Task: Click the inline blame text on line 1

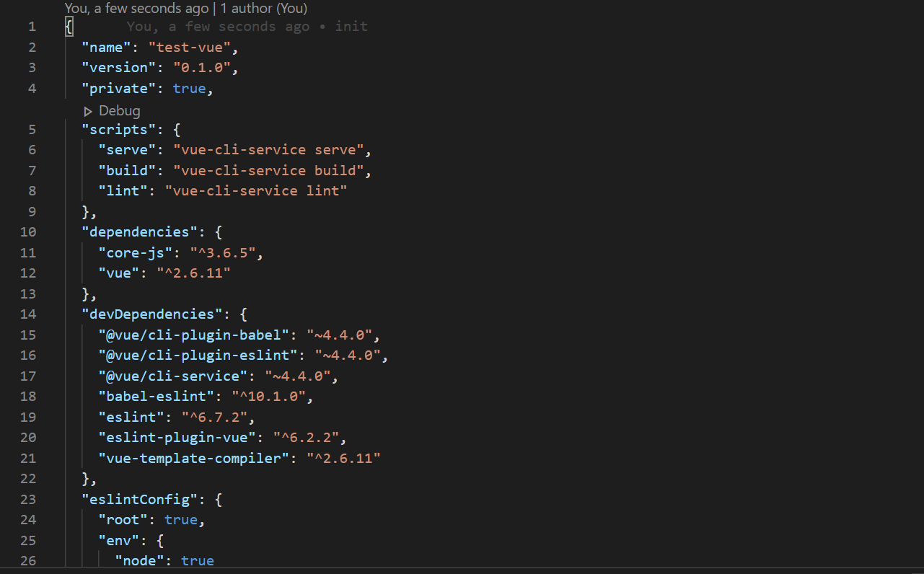Action: [247, 27]
